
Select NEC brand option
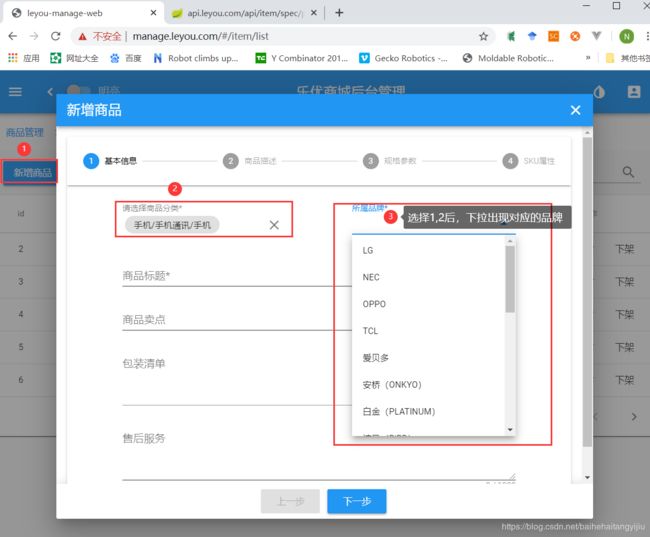coord(428,277)
